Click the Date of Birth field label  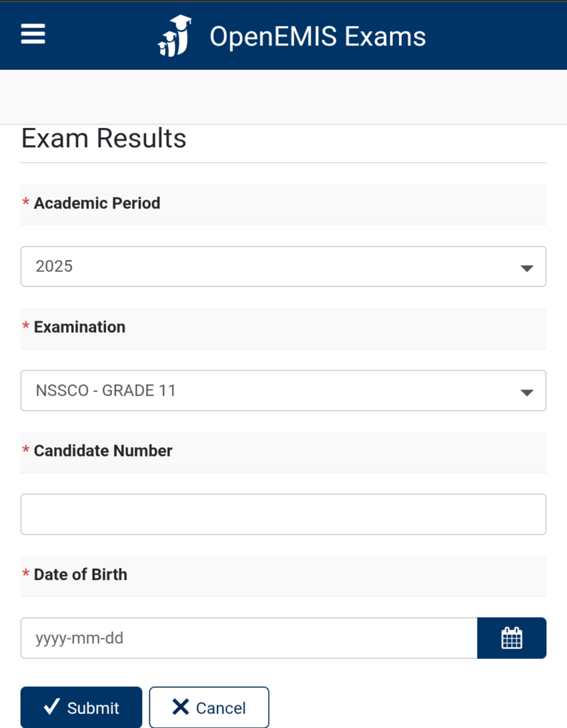[x=80, y=574]
